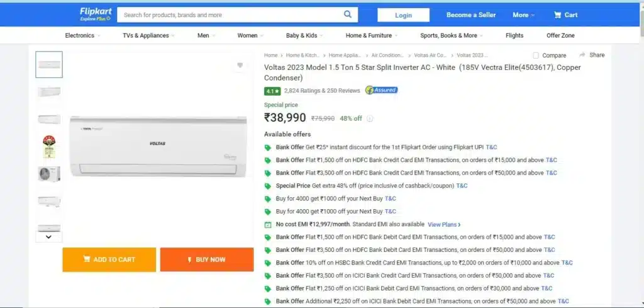644x308 pixels.
Task: Click the Share arrow icon
Action: pyautogui.click(x=582, y=55)
